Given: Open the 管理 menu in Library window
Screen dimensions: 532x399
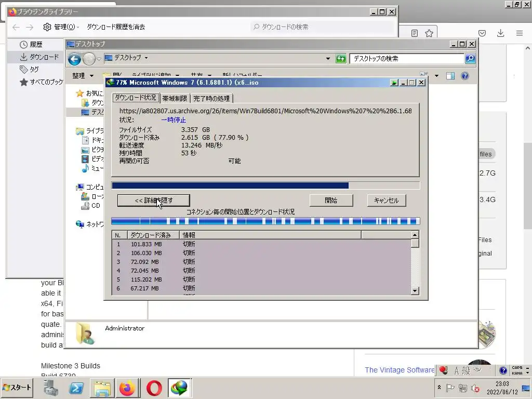Looking at the screenshot, I should point(61,27).
